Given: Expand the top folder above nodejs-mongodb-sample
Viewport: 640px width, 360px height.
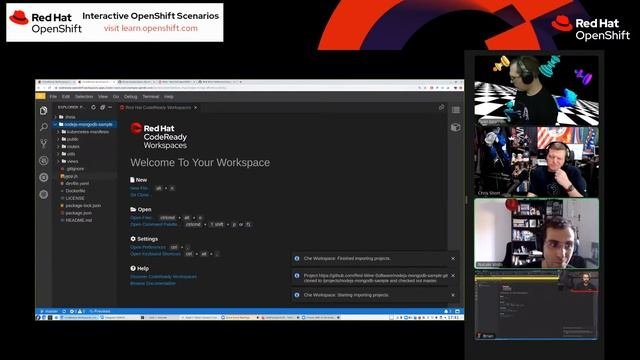Looking at the screenshot, I should [56, 117].
